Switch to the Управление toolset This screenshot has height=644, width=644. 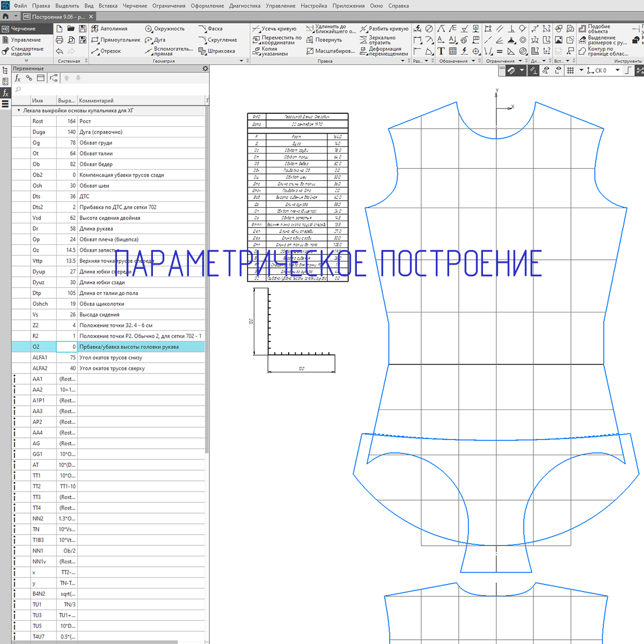pos(25,40)
